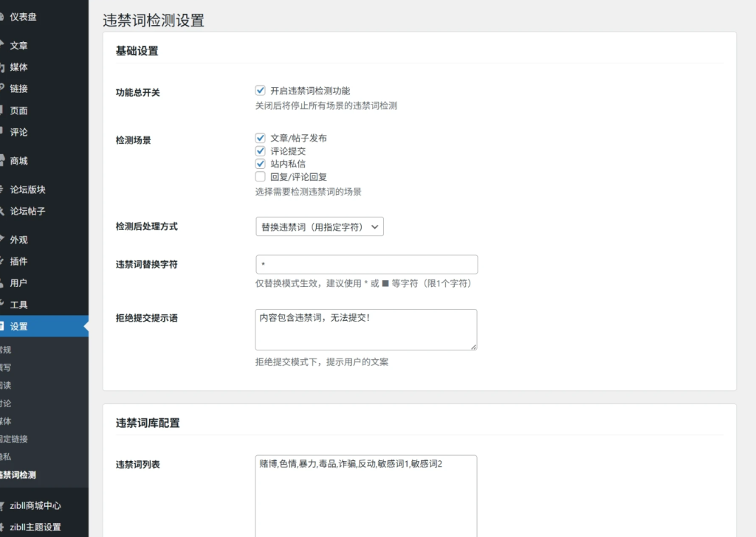Toggle 开启违禁词检测功能 checkbox
756x537 pixels.
261,90
